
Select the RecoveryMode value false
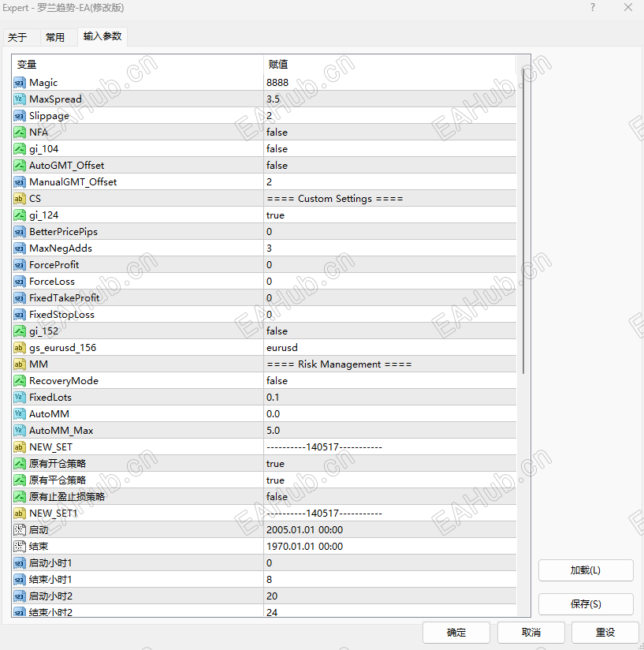pos(277,381)
